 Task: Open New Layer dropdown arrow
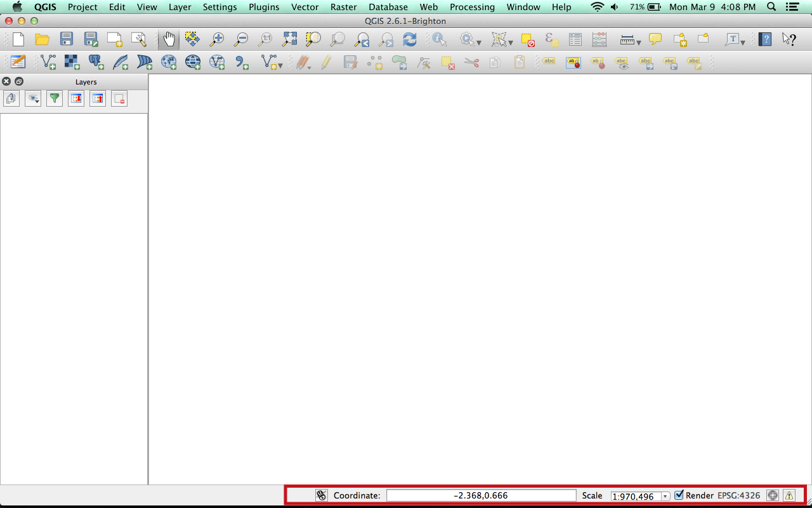(280, 65)
